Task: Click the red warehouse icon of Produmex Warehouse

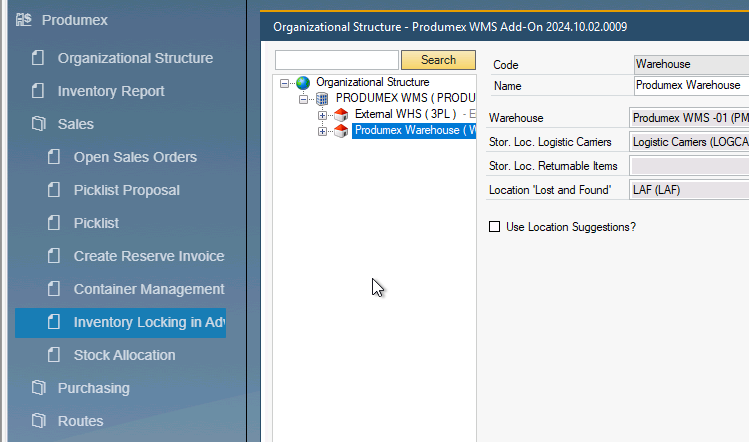Action: pos(341,131)
